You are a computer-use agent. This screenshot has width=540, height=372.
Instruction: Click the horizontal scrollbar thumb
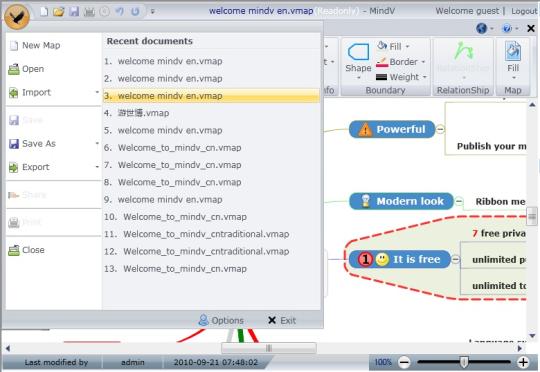[x=269, y=348]
